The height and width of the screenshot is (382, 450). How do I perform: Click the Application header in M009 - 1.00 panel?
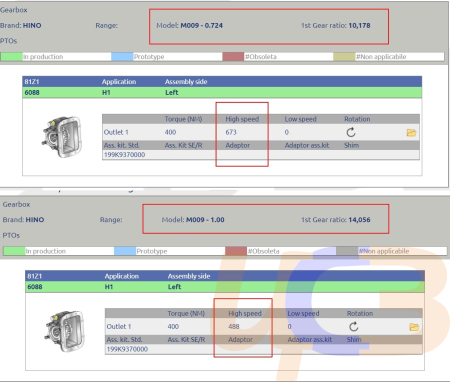click(x=122, y=276)
